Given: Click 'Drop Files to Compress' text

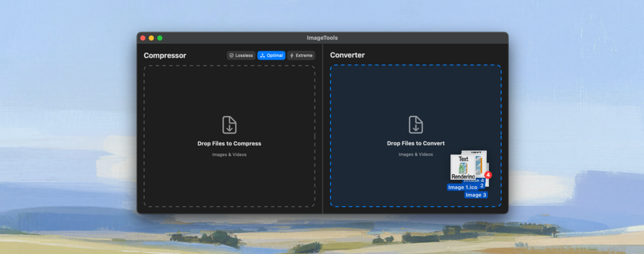Looking at the screenshot, I should tap(229, 143).
